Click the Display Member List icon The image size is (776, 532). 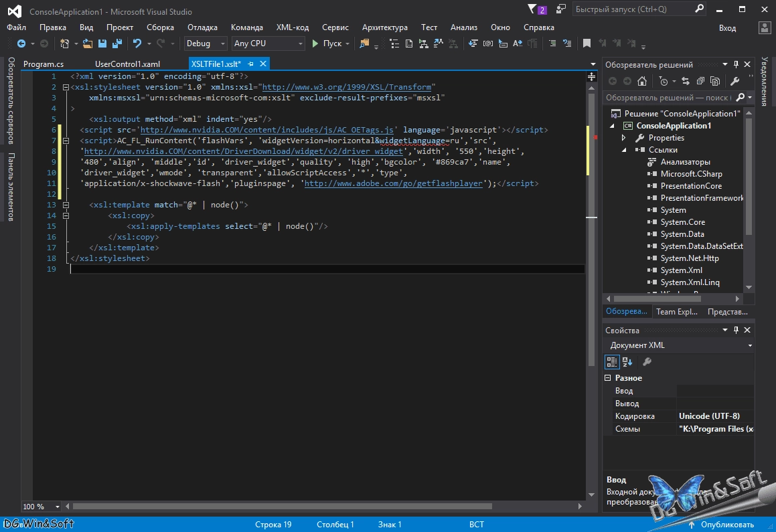[x=473, y=43]
